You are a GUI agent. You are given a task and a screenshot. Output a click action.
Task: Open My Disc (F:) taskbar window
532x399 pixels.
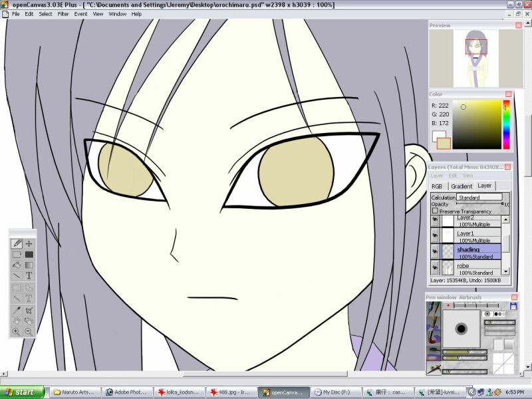(335, 392)
